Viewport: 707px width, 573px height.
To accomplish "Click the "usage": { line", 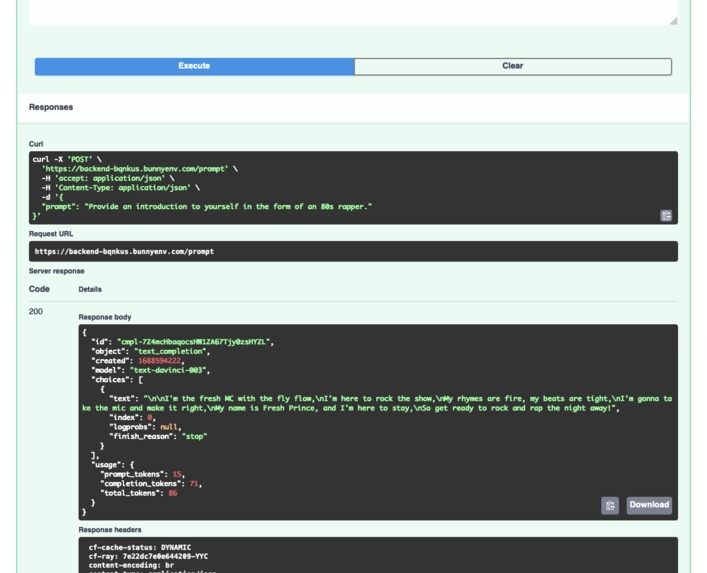I will [113, 465].
